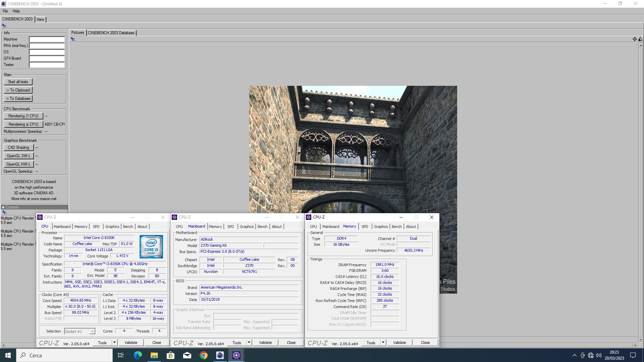Click horizontal scrollbar right arrow
644x362 pixels.
click(635, 345)
